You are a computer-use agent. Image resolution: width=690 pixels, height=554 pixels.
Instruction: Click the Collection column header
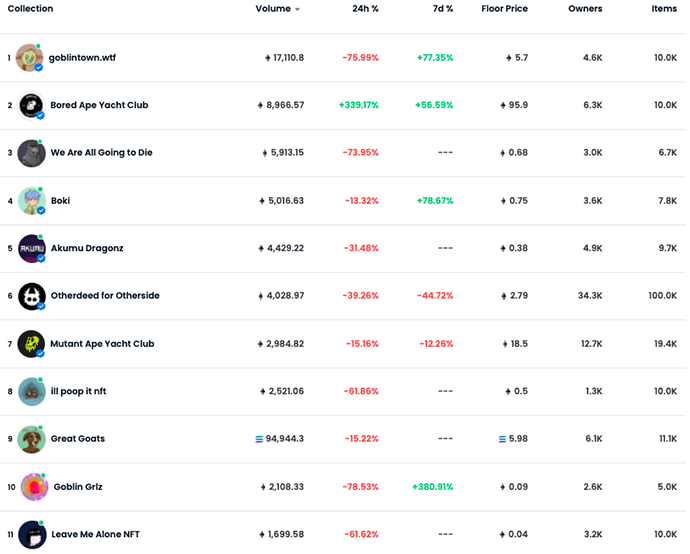30,8
